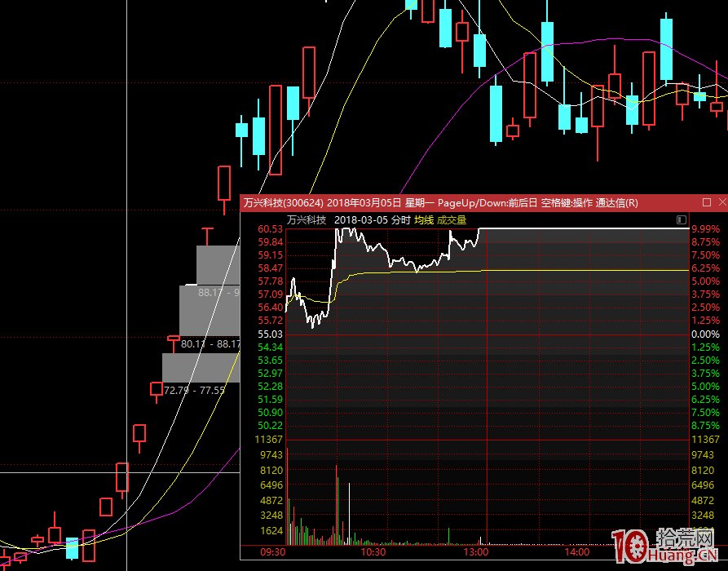Click the 0.00% baseline percentage label
This screenshot has width=728, height=571.
click(706, 334)
